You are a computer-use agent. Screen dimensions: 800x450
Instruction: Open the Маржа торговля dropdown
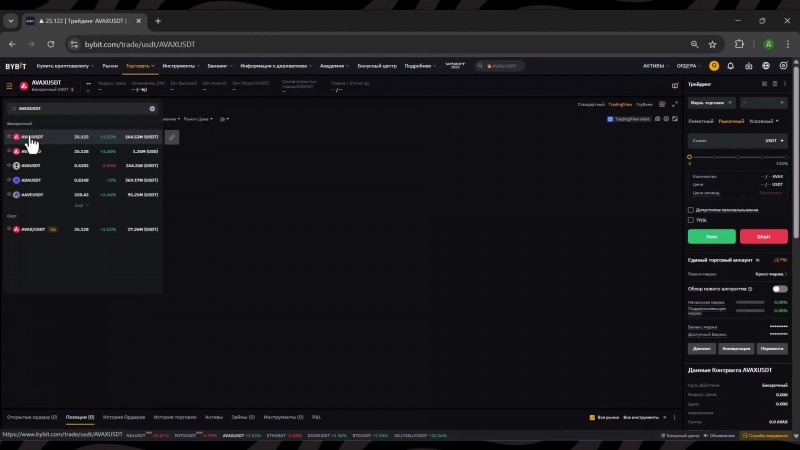coord(711,103)
